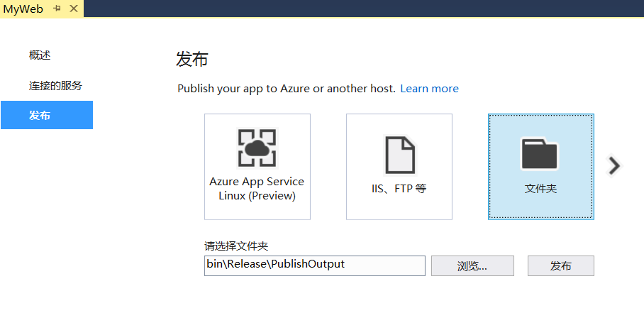Click the IIS、FTP 等 card label
Image resolution: width=644 pixels, height=313 pixels.
click(x=399, y=189)
